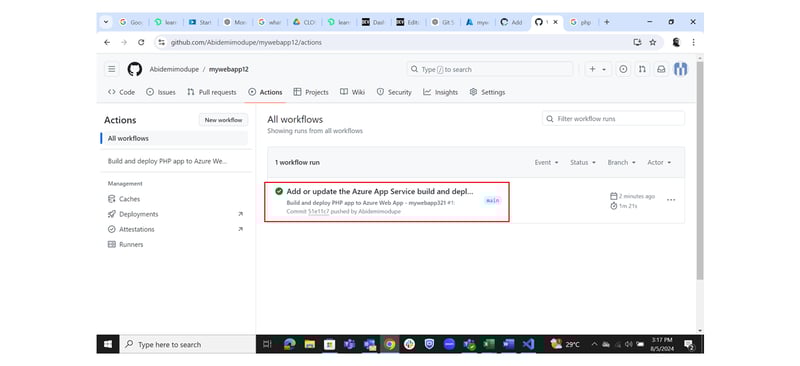The height and width of the screenshot is (366, 800).
Task: Open Visual Studio Code from the taskbar
Action: tap(529, 345)
